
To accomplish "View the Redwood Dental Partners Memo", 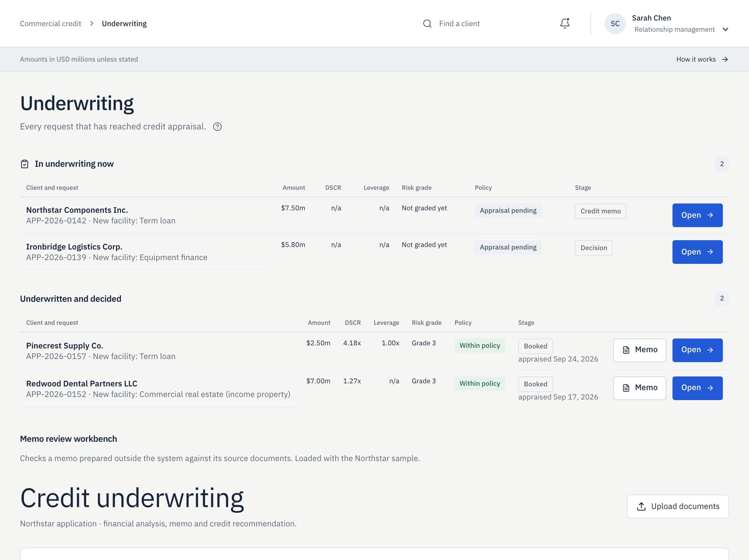I will coord(639,388).
